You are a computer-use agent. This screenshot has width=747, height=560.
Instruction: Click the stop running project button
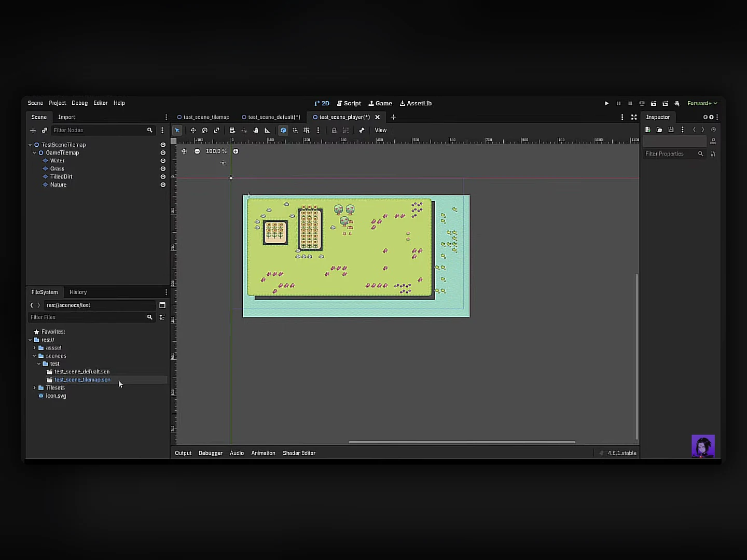click(x=630, y=103)
